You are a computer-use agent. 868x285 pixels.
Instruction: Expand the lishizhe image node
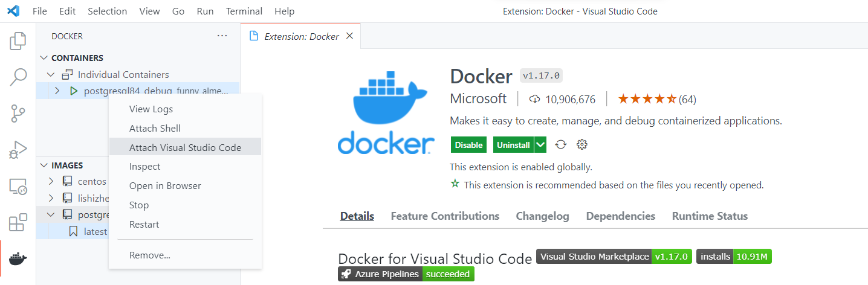(x=51, y=198)
